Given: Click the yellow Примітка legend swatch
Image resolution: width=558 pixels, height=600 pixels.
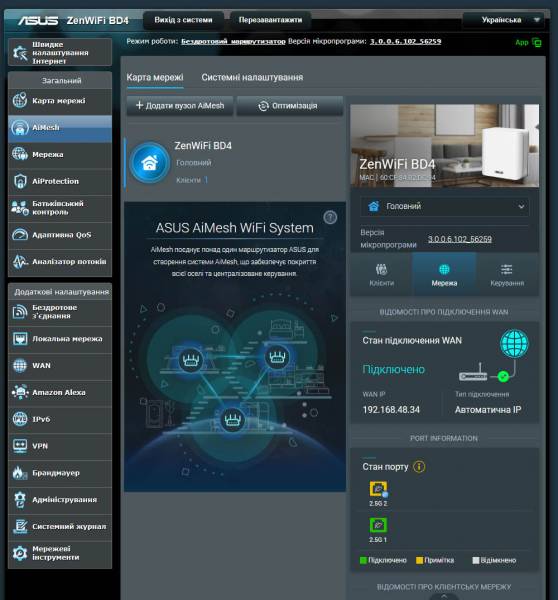Looking at the screenshot, I should [x=419, y=560].
